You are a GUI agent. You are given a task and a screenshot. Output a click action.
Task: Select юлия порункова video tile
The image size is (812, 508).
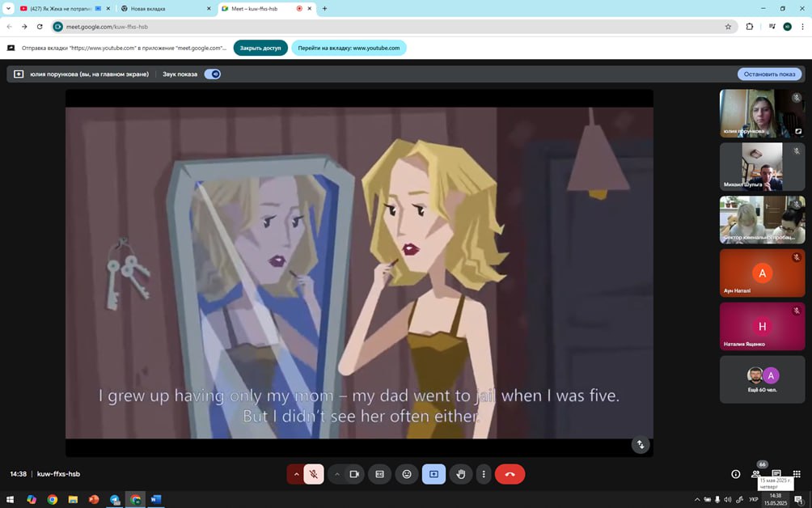[763, 113]
